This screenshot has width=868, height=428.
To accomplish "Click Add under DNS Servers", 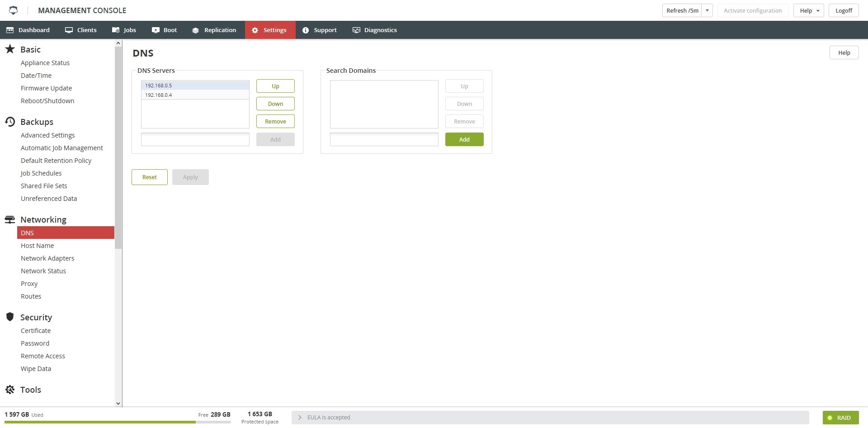I will tap(275, 139).
